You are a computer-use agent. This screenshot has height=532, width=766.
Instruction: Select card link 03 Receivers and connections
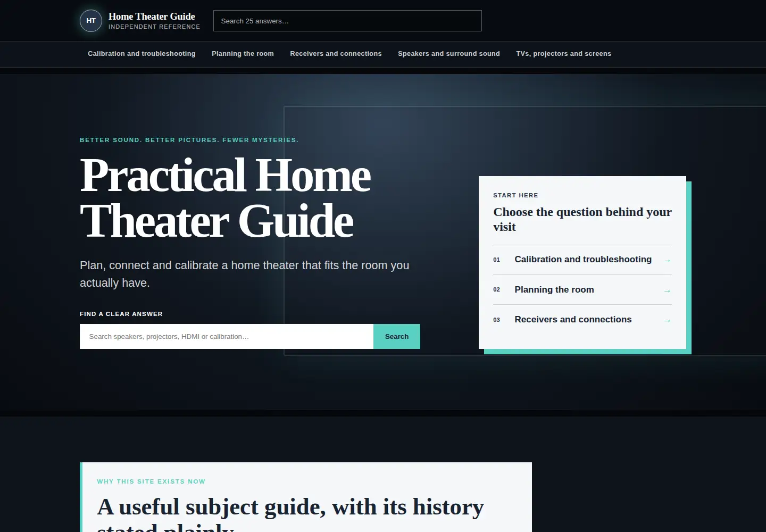point(582,320)
